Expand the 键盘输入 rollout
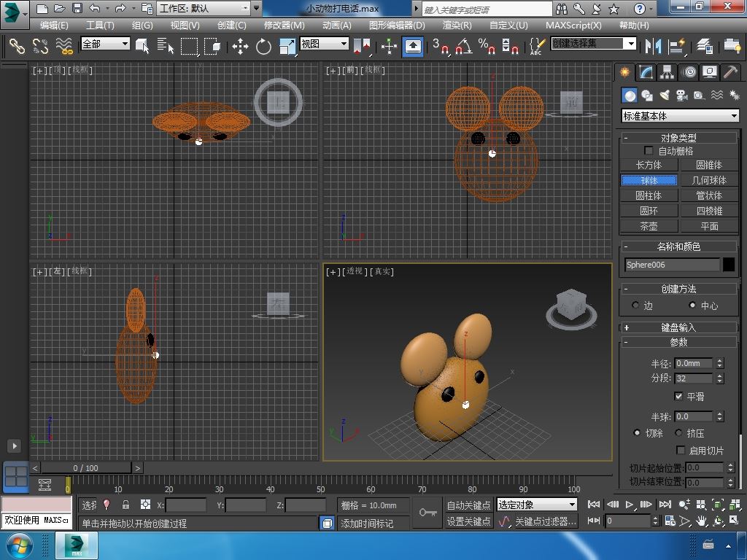 678,327
